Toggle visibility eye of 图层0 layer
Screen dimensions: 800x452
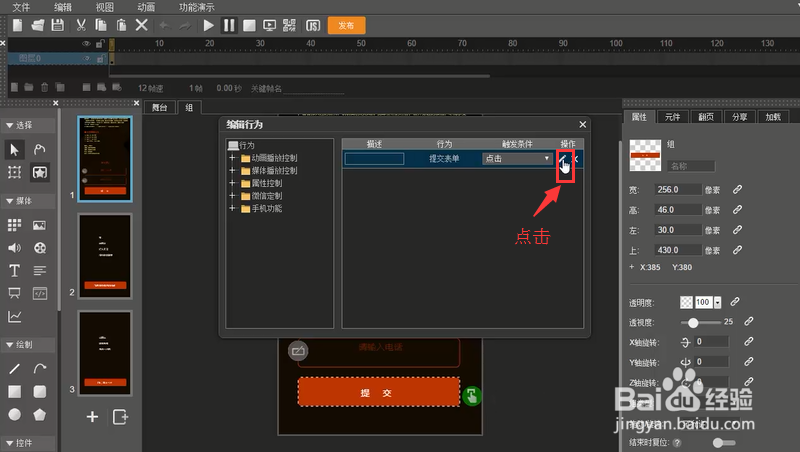click(x=86, y=59)
